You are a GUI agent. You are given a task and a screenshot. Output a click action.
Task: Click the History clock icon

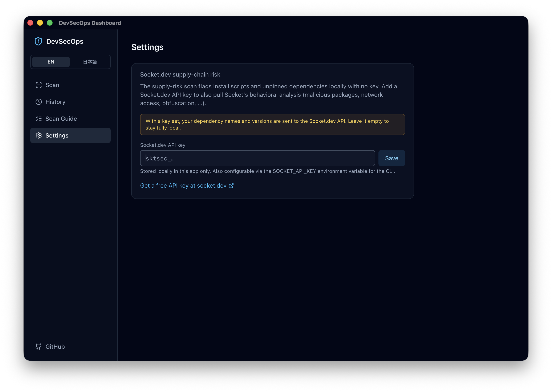point(39,102)
